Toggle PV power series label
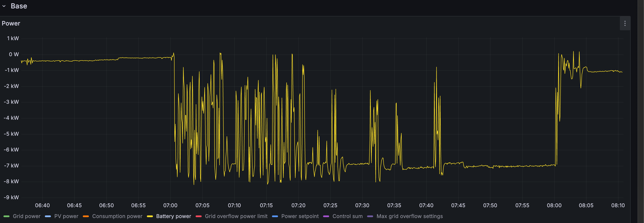This screenshot has height=223, width=644. coord(66,216)
